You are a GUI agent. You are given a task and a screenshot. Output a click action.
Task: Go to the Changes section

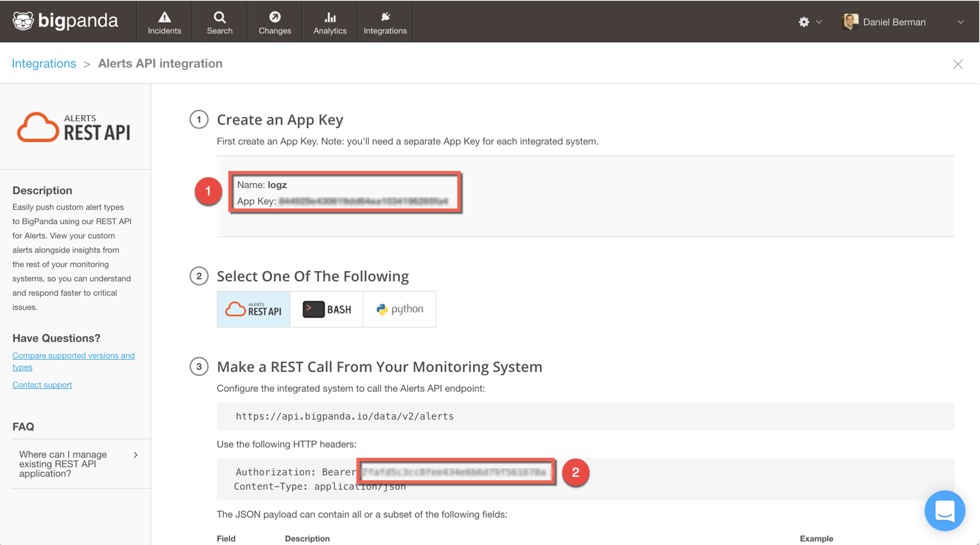(275, 22)
